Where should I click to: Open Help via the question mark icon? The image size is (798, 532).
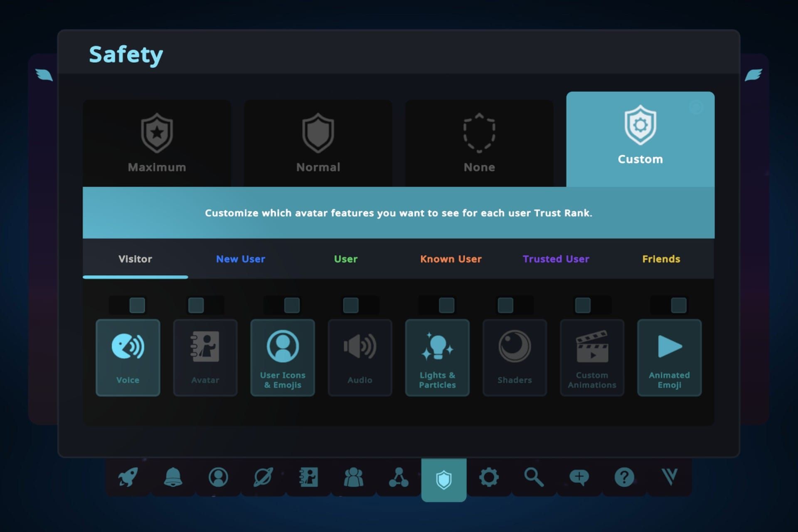[624, 478]
